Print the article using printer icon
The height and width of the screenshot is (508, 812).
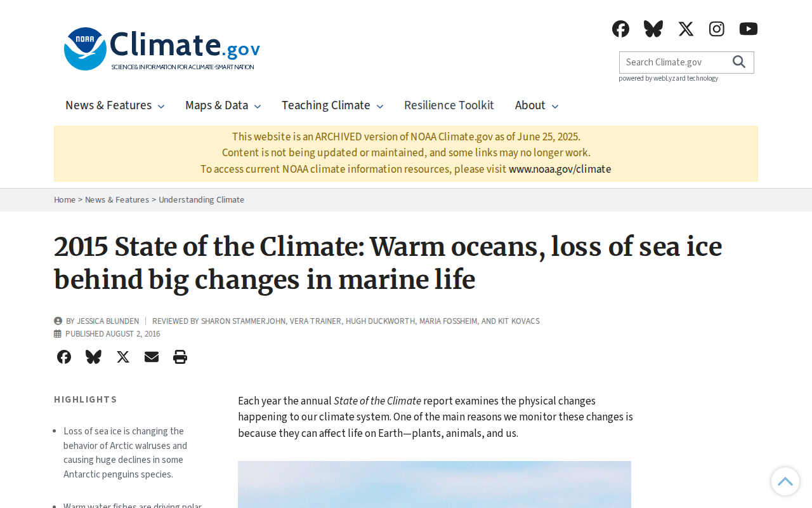pos(180,357)
